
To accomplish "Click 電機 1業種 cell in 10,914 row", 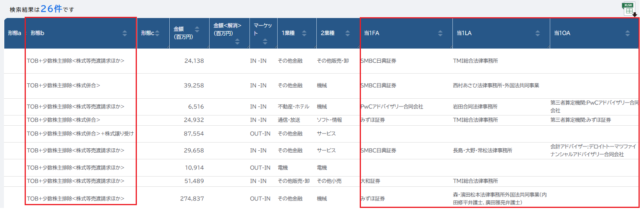I will coord(283,168).
